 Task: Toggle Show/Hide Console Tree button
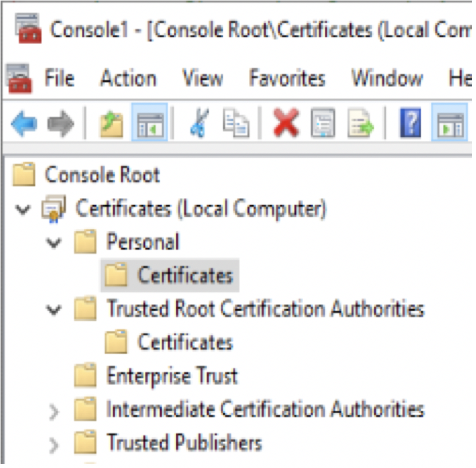150,122
